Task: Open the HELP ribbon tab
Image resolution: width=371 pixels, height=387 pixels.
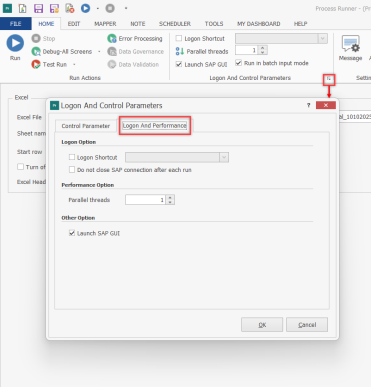Action: point(300,24)
